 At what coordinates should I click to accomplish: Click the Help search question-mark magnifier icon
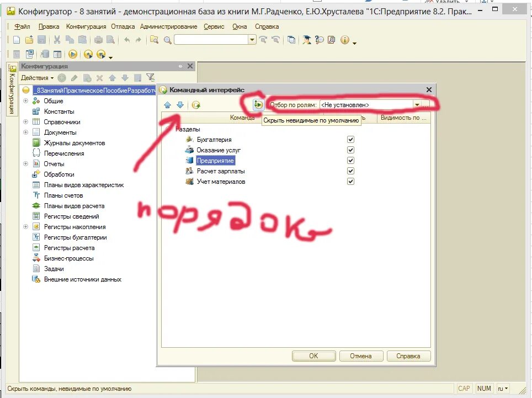coord(320,40)
